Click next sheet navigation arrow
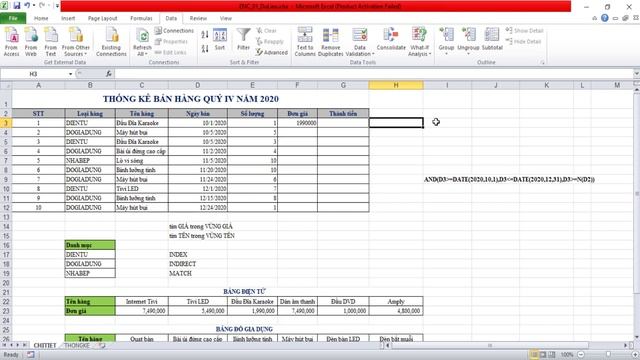Image resolution: width=640 pixels, height=360 pixels. (x=18, y=345)
